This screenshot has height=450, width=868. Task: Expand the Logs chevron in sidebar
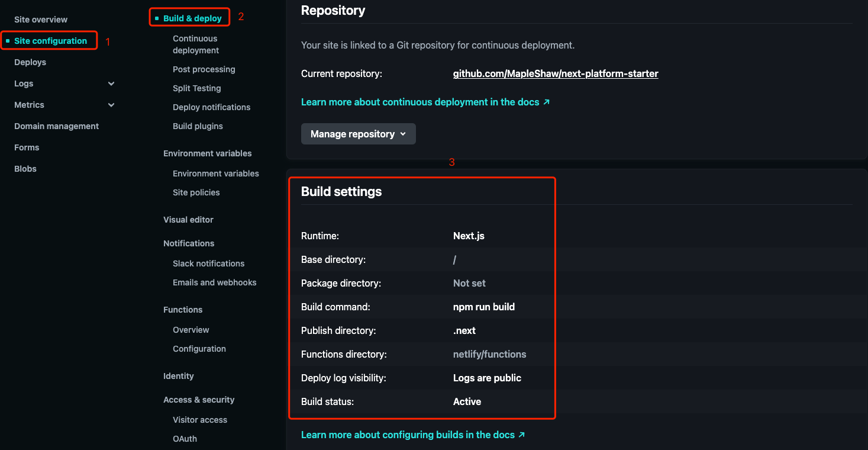[x=111, y=83]
